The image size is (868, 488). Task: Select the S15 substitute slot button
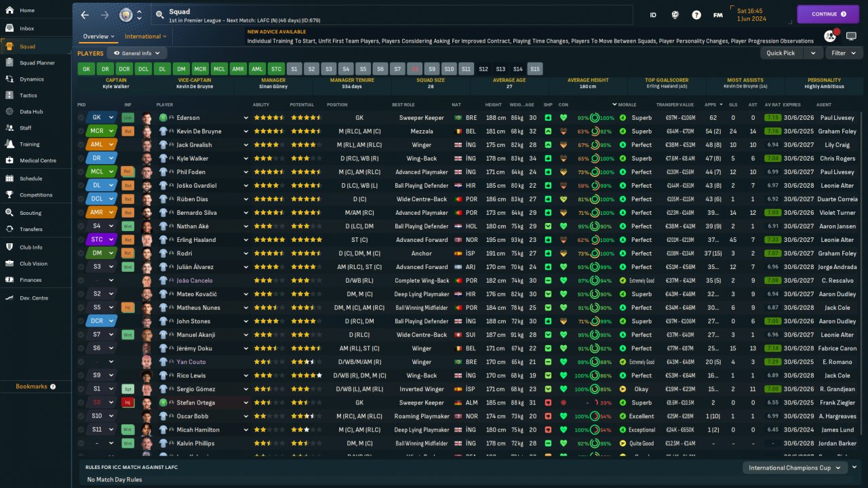pyautogui.click(x=535, y=69)
